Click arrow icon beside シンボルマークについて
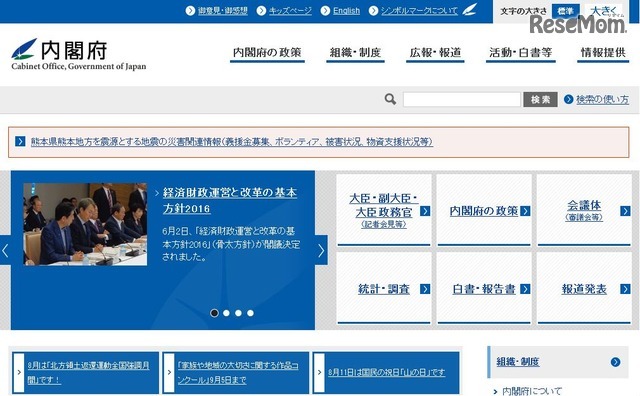Screen dimensions: 640x396 point(373,11)
